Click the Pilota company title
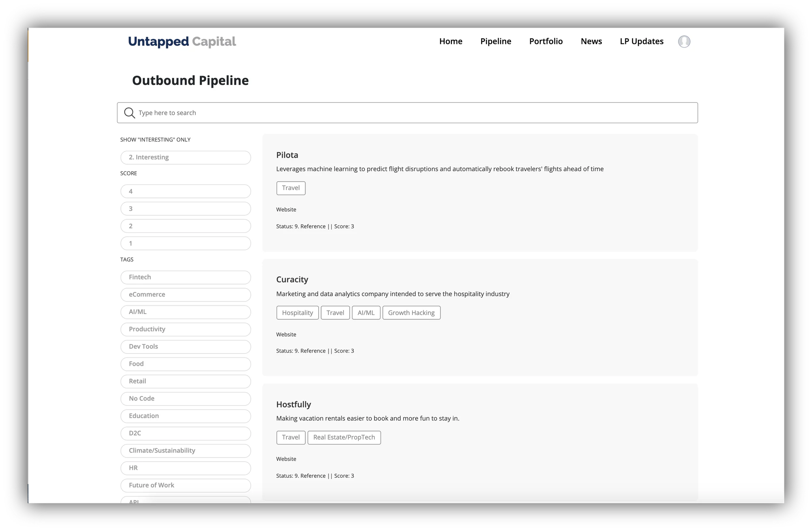Image resolution: width=812 pixels, height=531 pixels. (287, 155)
